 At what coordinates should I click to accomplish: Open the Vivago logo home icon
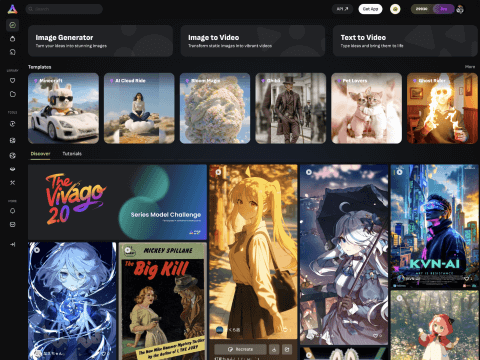click(x=12, y=9)
